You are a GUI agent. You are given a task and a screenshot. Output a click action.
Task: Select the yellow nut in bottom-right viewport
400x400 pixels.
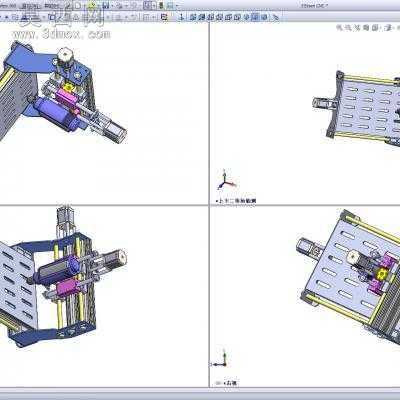tap(381, 275)
